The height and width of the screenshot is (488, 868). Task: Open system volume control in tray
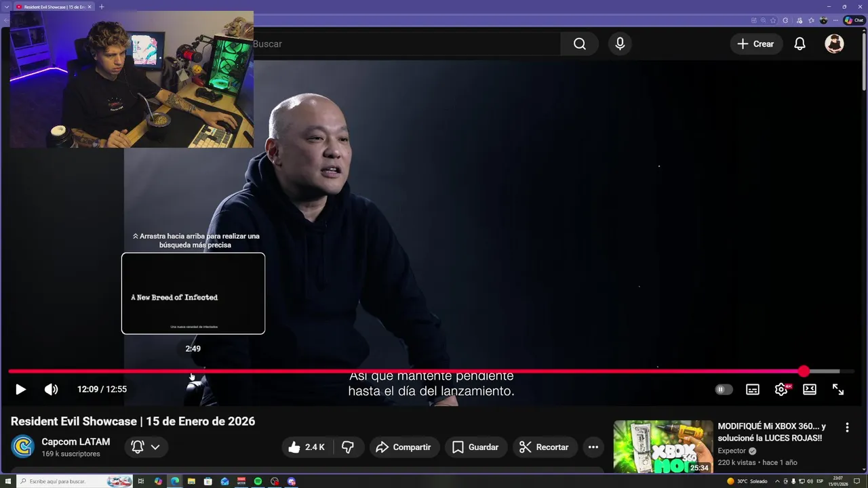810,481
